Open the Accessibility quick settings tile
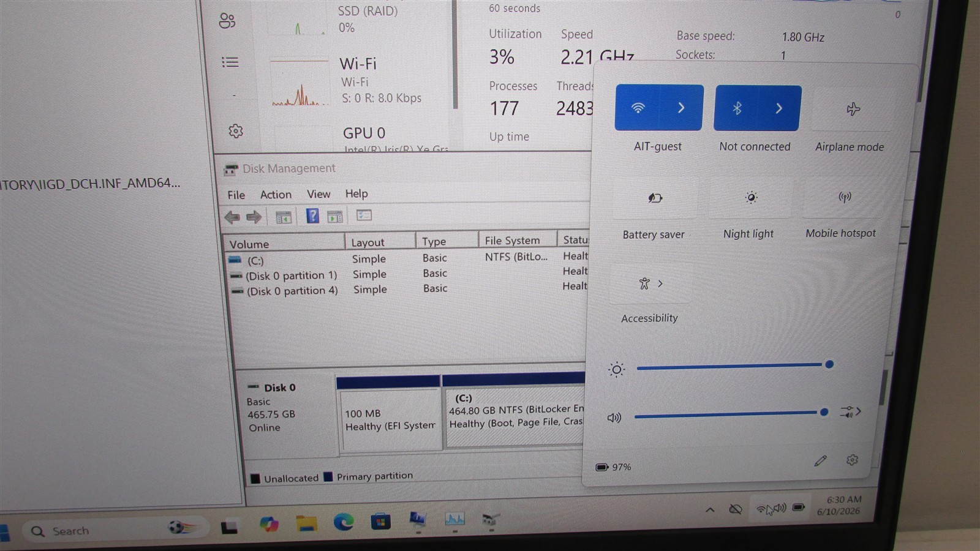Screen dimensions: 980x551 click(x=650, y=283)
